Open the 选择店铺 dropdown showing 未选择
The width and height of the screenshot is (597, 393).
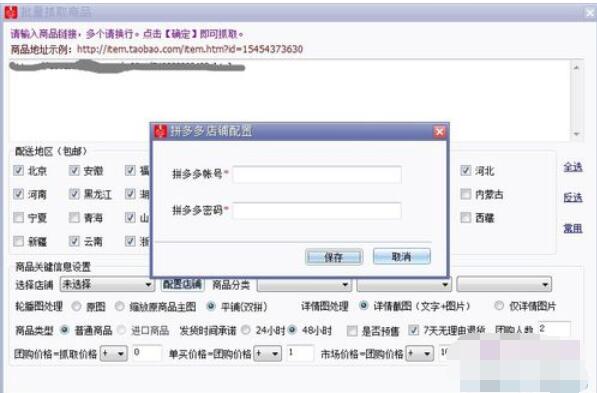click(x=107, y=284)
